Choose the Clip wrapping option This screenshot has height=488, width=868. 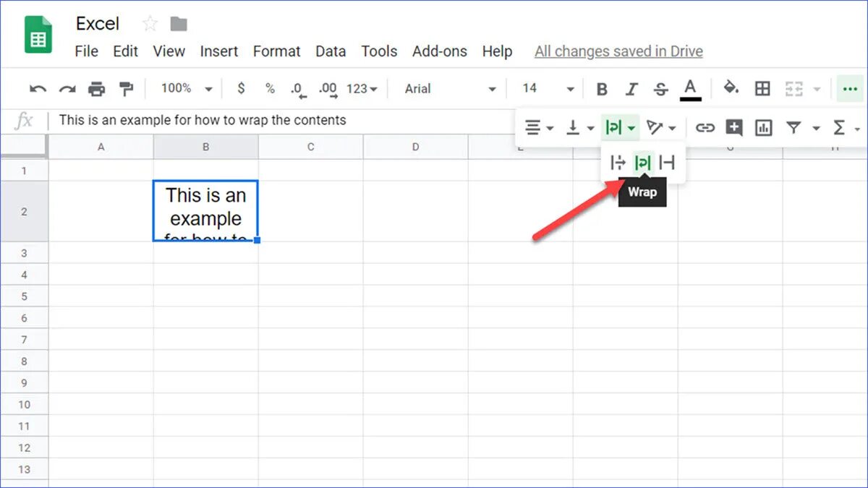(x=667, y=163)
